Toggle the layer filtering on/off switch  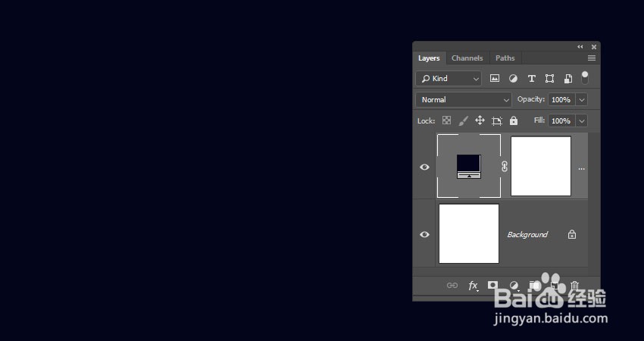click(x=584, y=77)
